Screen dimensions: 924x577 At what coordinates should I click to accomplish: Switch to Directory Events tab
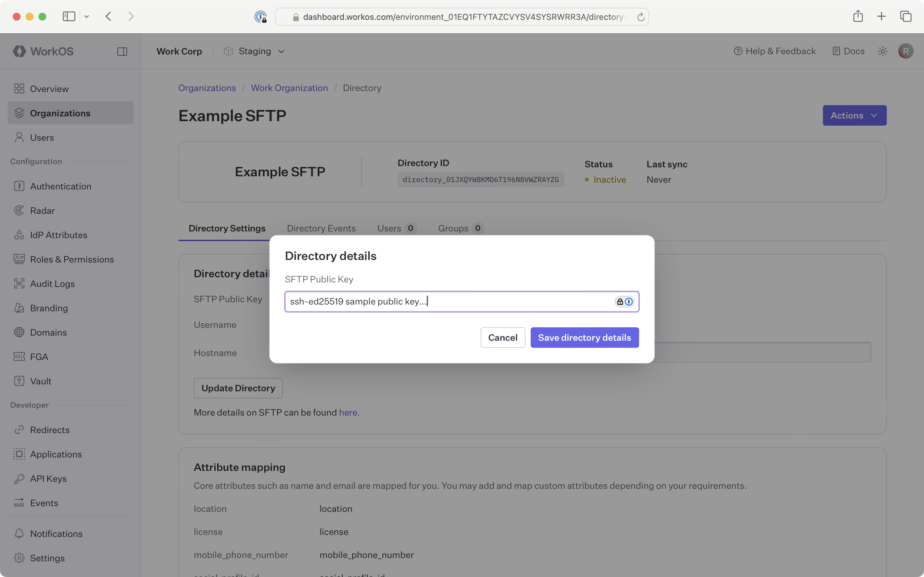(x=321, y=228)
